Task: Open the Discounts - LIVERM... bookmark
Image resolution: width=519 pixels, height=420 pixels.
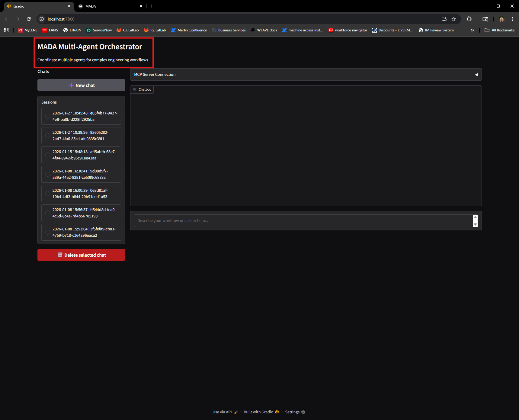Action: coord(392,30)
